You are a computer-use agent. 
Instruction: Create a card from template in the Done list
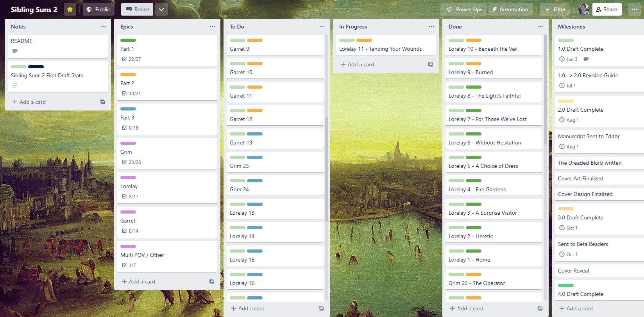tap(540, 308)
